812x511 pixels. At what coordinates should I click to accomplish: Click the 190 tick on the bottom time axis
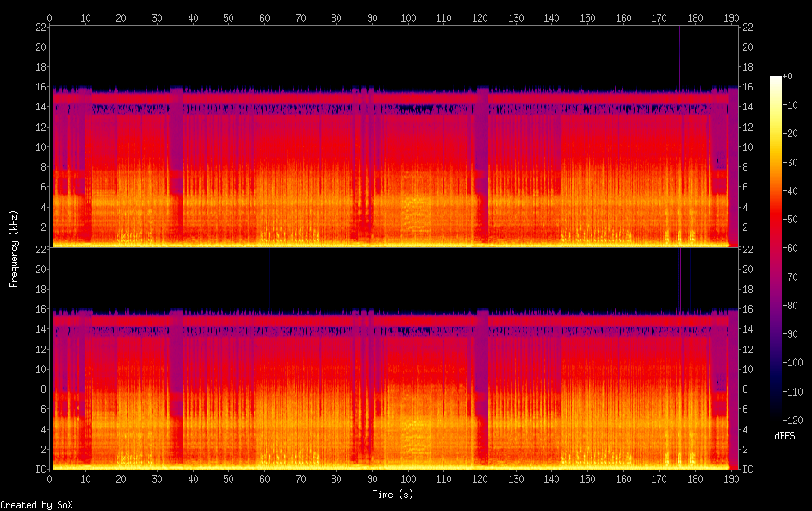pos(731,479)
